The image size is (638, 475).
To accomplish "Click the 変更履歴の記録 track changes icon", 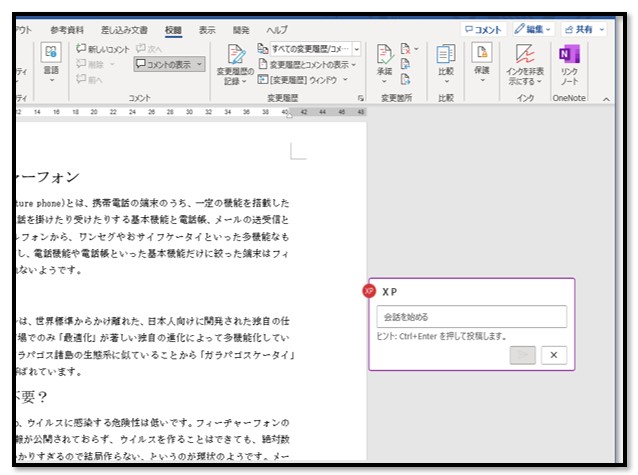I will coord(235,54).
